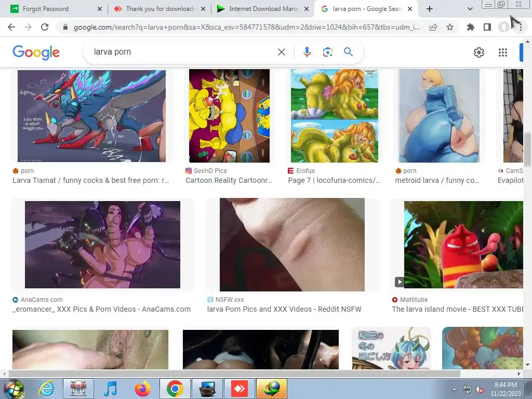The image size is (532, 399).
Task: Open the clock showing 8:44 PM
Action: tap(506, 389)
